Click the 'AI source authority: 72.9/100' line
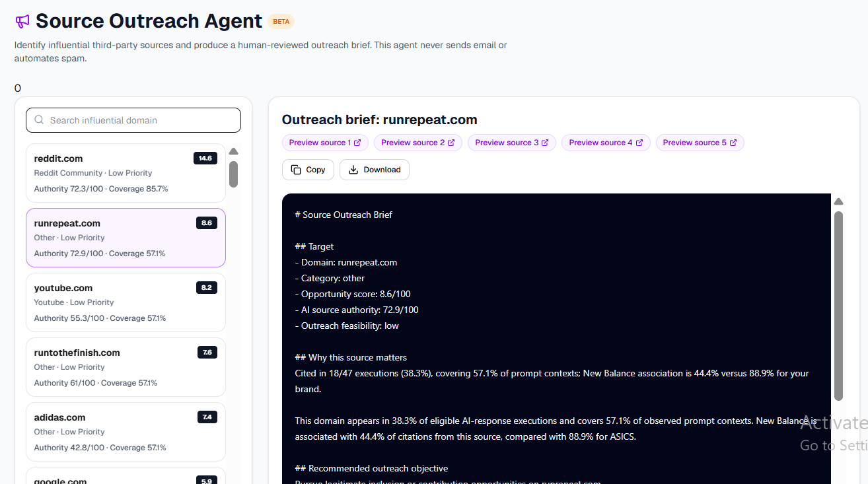Viewport: 868px width, 484px height. click(357, 310)
